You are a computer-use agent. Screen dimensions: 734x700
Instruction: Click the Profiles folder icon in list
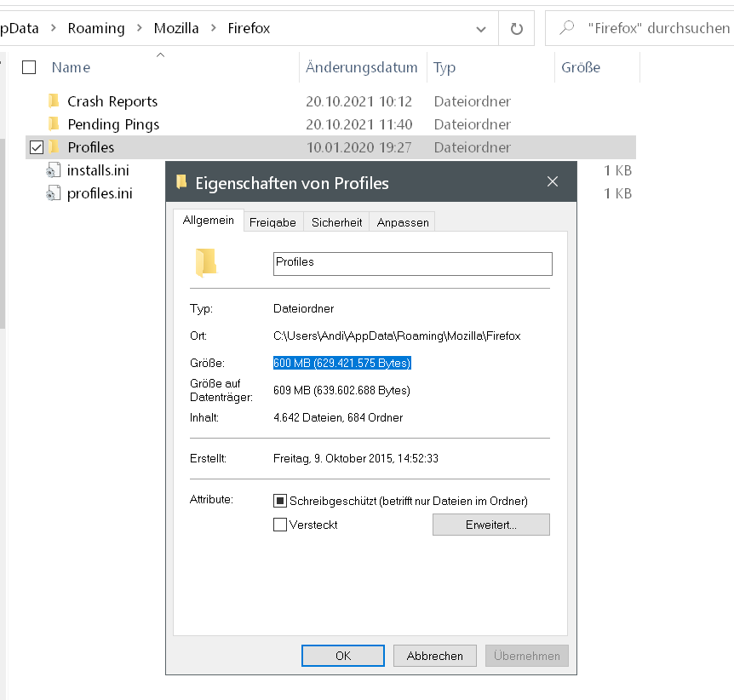[x=54, y=147]
